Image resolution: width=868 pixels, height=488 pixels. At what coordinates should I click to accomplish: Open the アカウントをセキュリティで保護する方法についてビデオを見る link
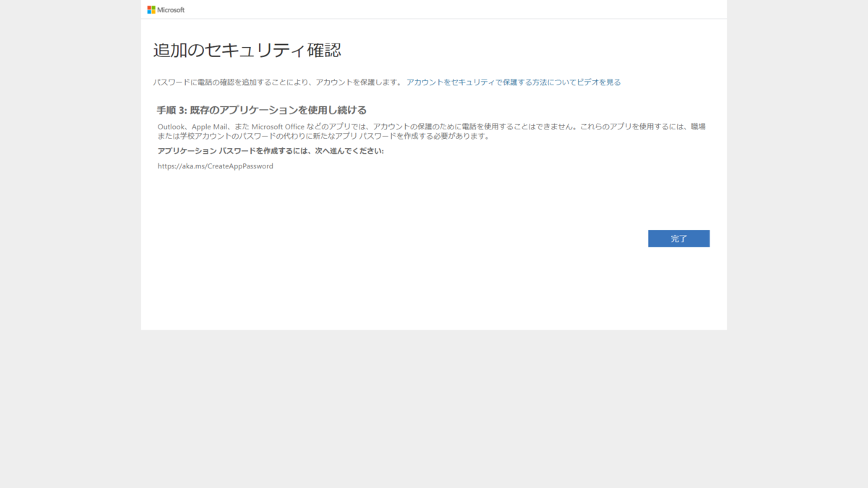point(514,82)
